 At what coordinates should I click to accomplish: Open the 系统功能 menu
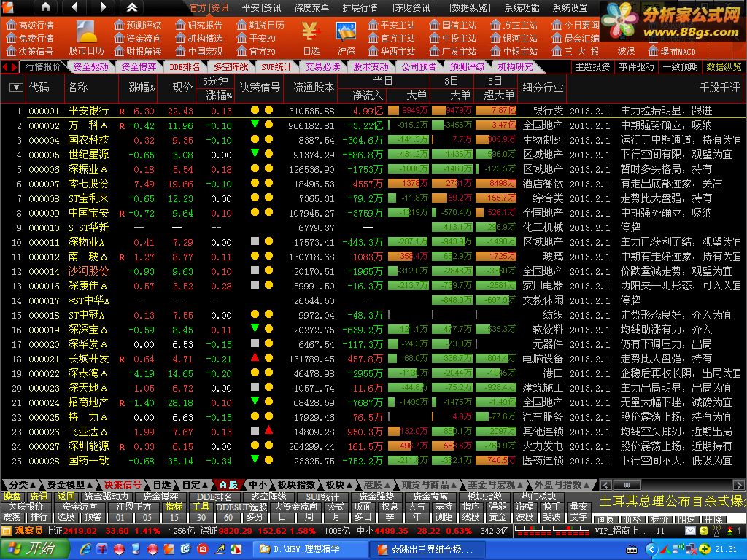(522, 7)
